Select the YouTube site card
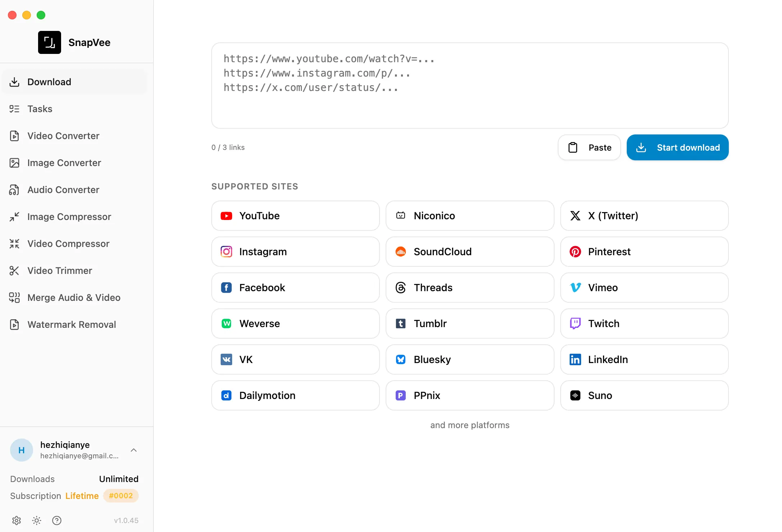The height and width of the screenshot is (532, 782). 295,216
